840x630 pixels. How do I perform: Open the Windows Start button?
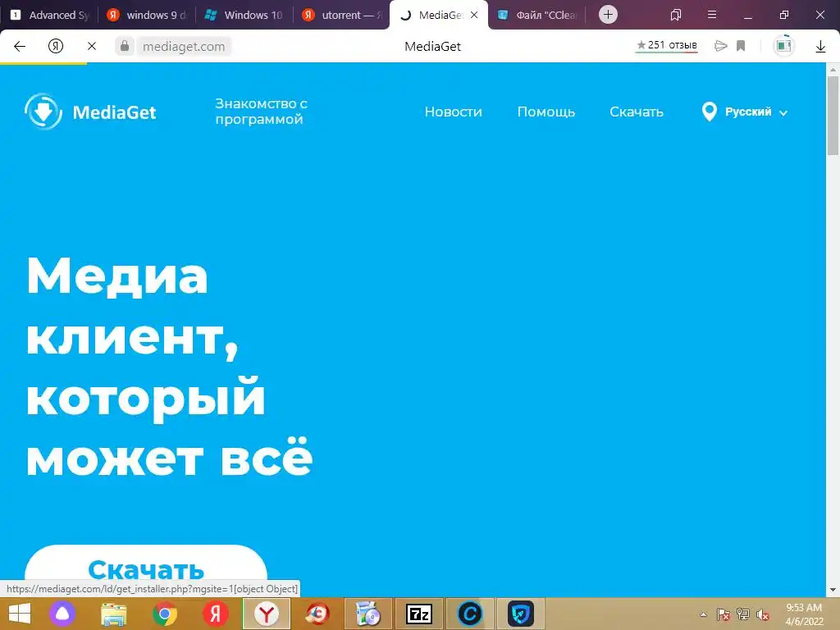click(x=20, y=614)
